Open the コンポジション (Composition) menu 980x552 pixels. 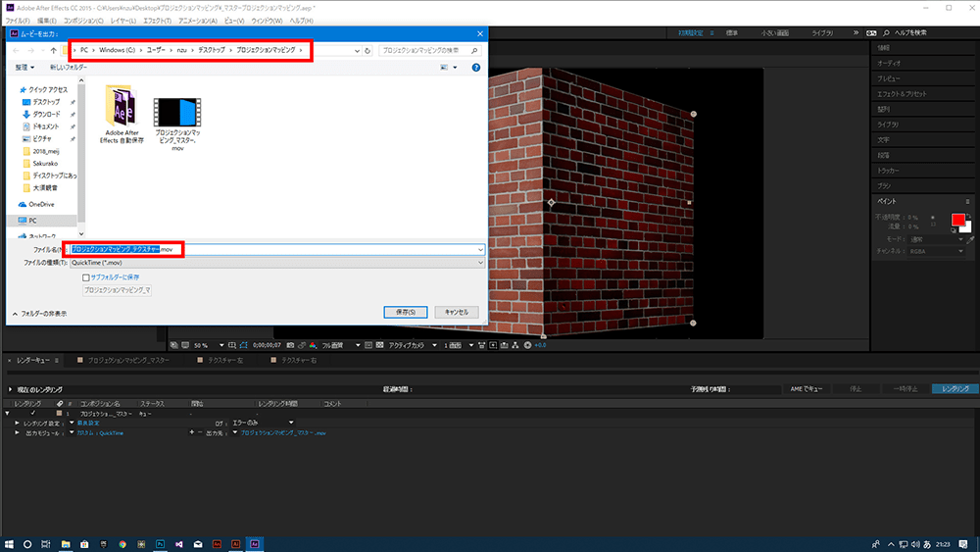point(83,21)
